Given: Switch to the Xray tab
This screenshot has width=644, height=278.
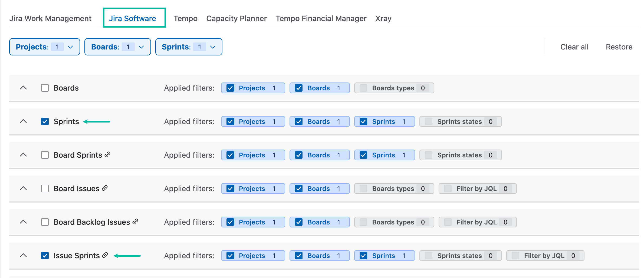Looking at the screenshot, I should point(383,18).
